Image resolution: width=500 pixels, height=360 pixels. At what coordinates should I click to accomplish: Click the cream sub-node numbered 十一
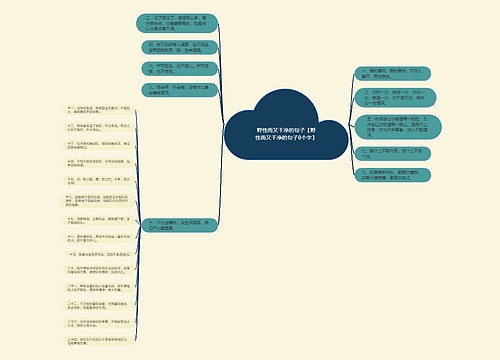pyautogui.click(x=98, y=110)
